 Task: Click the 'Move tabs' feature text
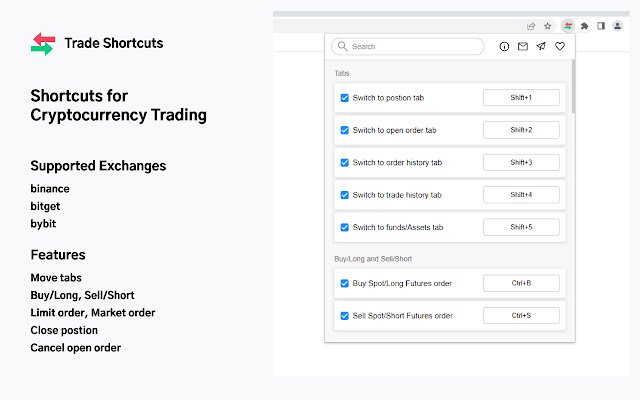tap(56, 278)
